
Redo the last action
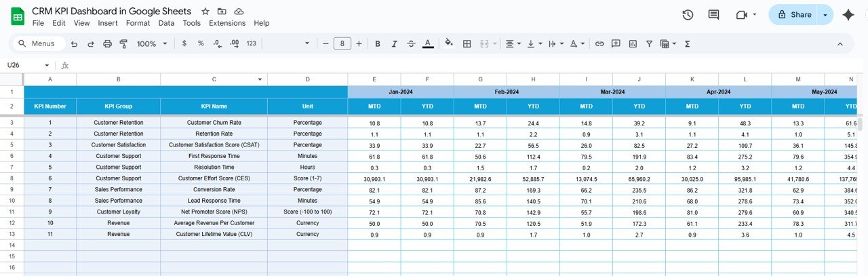coord(90,43)
